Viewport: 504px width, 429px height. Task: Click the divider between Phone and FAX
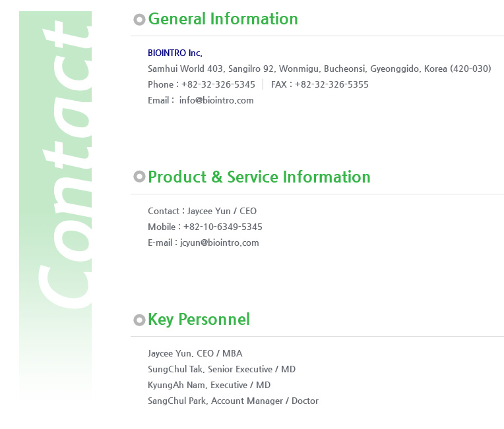click(x=263, y=85)
